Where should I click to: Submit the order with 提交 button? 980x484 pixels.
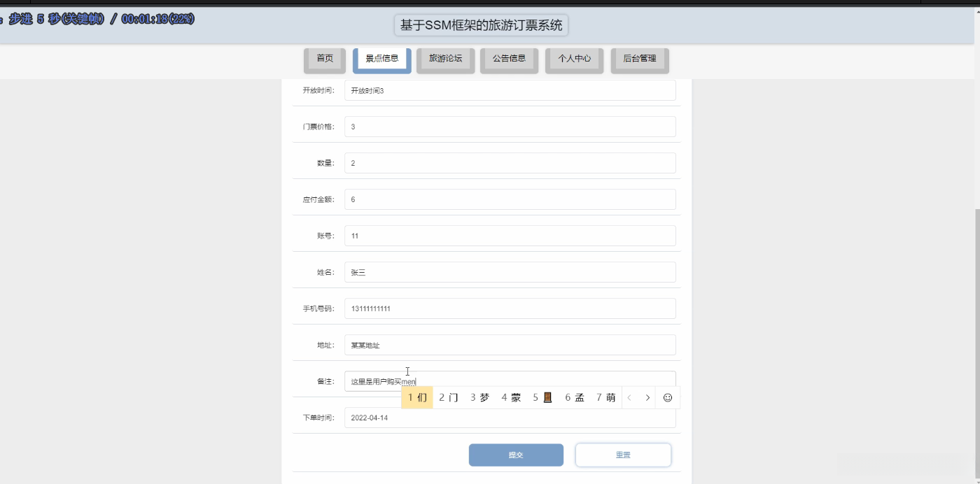pos(516,455)
